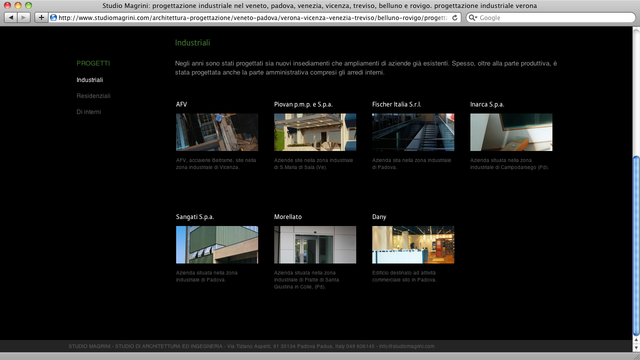Select the Di interni menu item
This screenshot has width=640, height=360.
(89, 112)
